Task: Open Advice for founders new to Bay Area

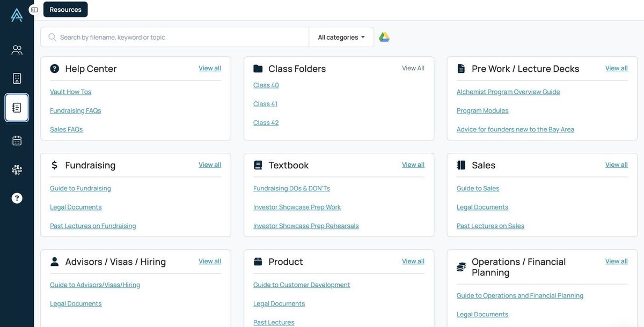Action: coord(515,129)
